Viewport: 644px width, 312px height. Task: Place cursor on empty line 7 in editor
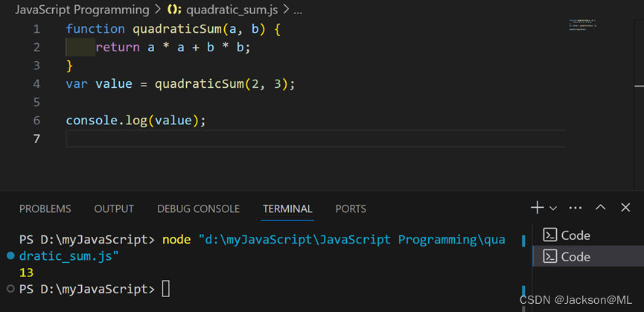pos(298,139)
